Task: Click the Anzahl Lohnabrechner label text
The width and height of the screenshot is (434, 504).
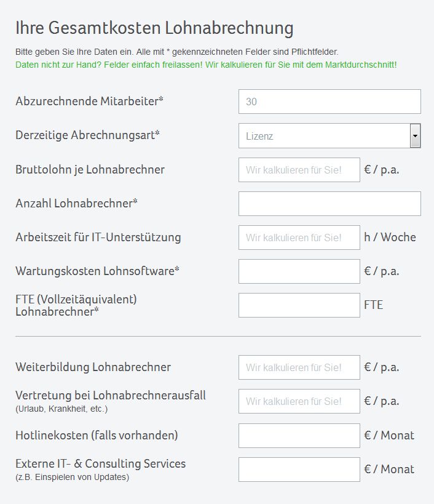Action: coord(76,203)
